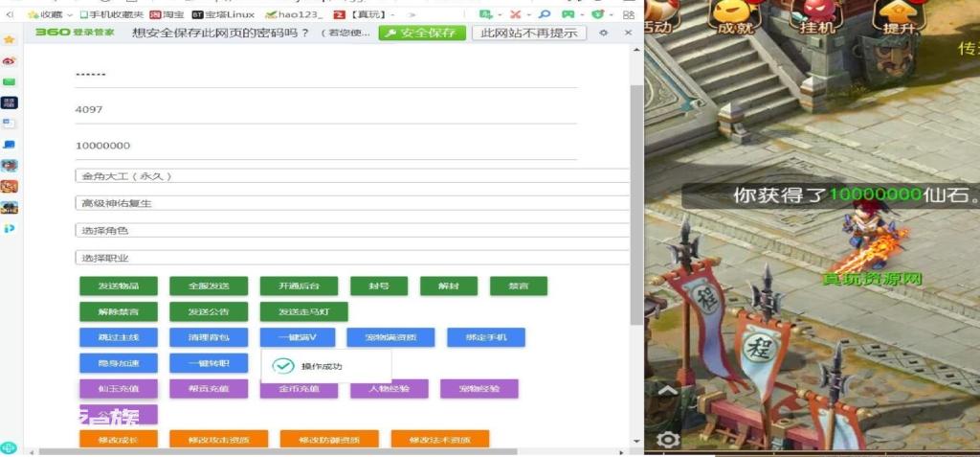
Task: Click the page's vertical scrollbar
Action: point(635,206)
